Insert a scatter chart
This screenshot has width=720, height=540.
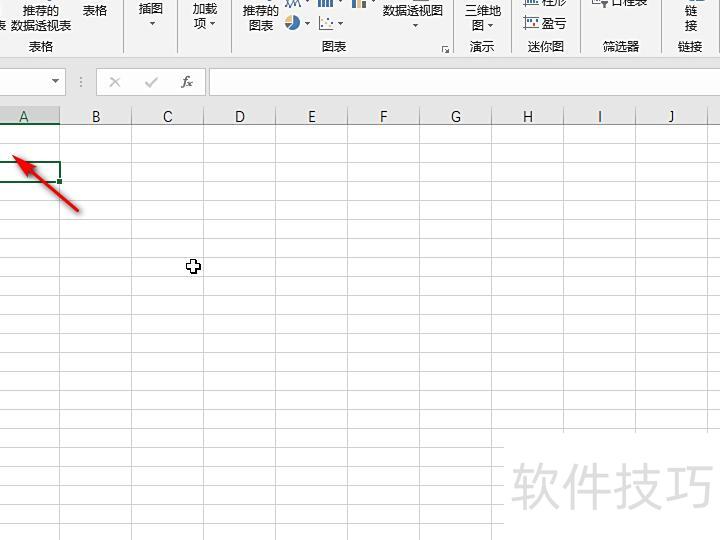click(x=326, y=23)
